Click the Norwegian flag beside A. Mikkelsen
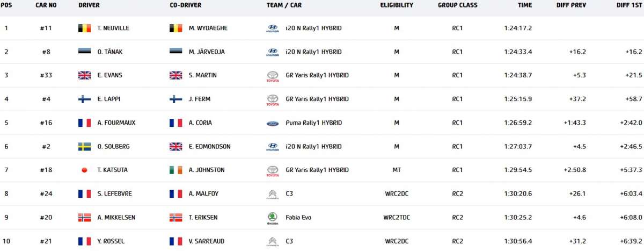Screen dimensions: 644x251 (85, 218)
